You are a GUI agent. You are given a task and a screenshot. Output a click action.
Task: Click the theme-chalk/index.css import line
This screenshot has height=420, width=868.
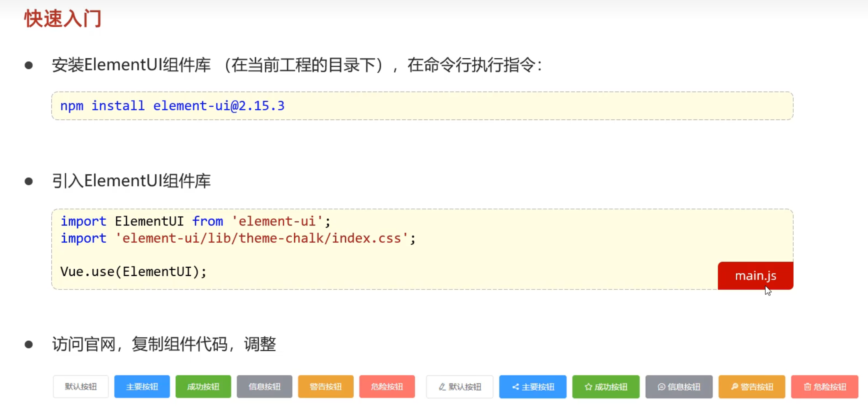click(x=238, y=238)
